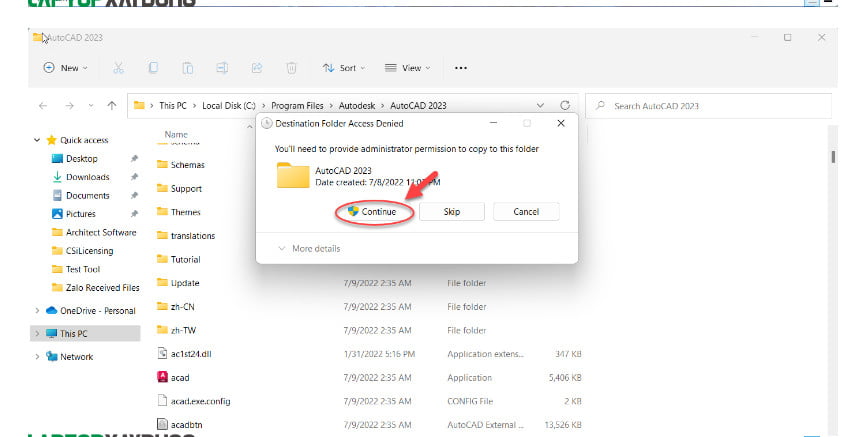Open Zalo Received Files in sidebar

point(103,288)
